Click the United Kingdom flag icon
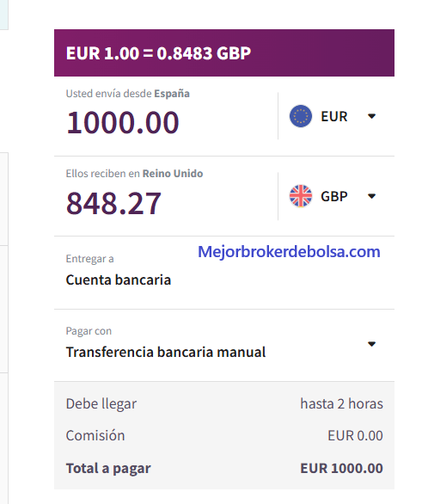The height and width of the screenshot is (504, 422). tap(301, 196)
